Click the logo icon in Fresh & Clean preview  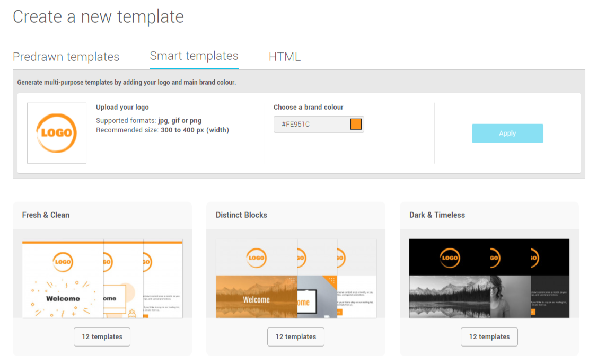point(63,261)
